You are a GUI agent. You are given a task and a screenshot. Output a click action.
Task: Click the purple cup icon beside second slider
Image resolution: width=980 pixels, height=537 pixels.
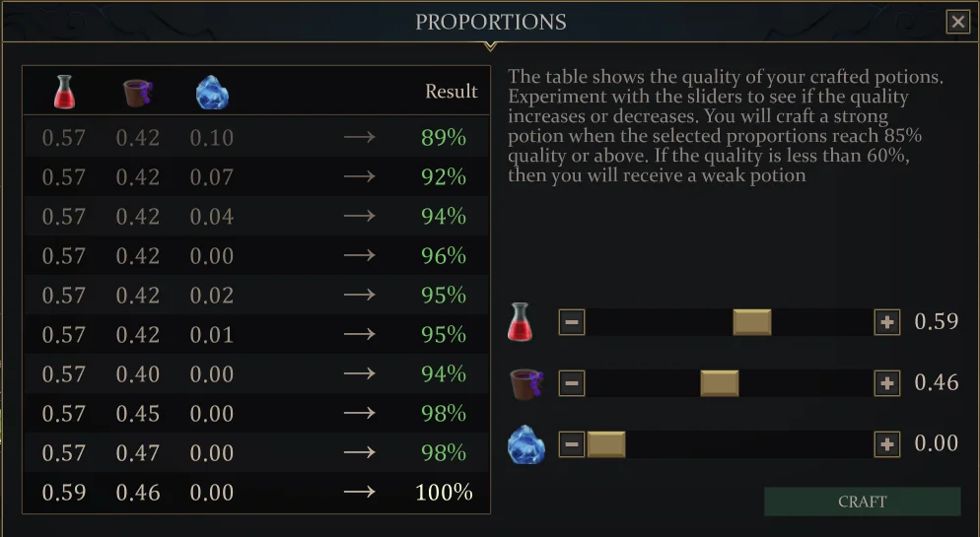click(x=525, y=383)
